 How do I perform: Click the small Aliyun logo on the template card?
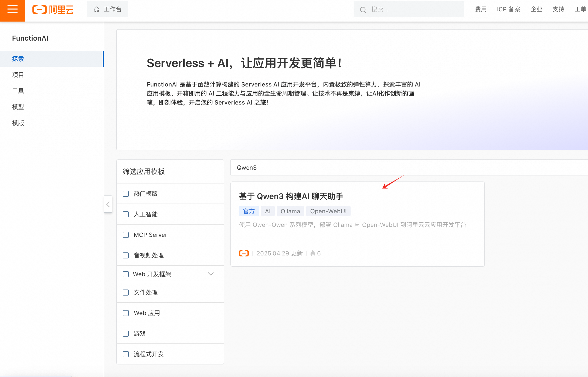point(244,253)
